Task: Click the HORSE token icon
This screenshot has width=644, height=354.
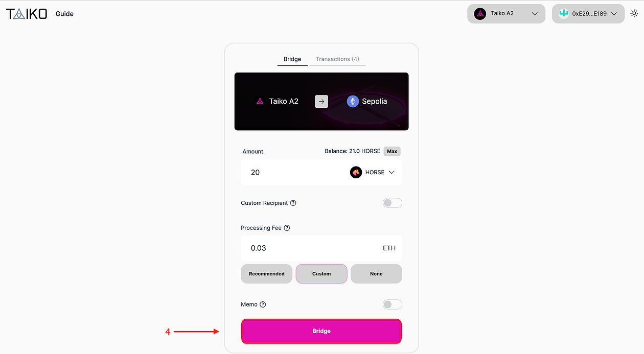Action: 356,173
